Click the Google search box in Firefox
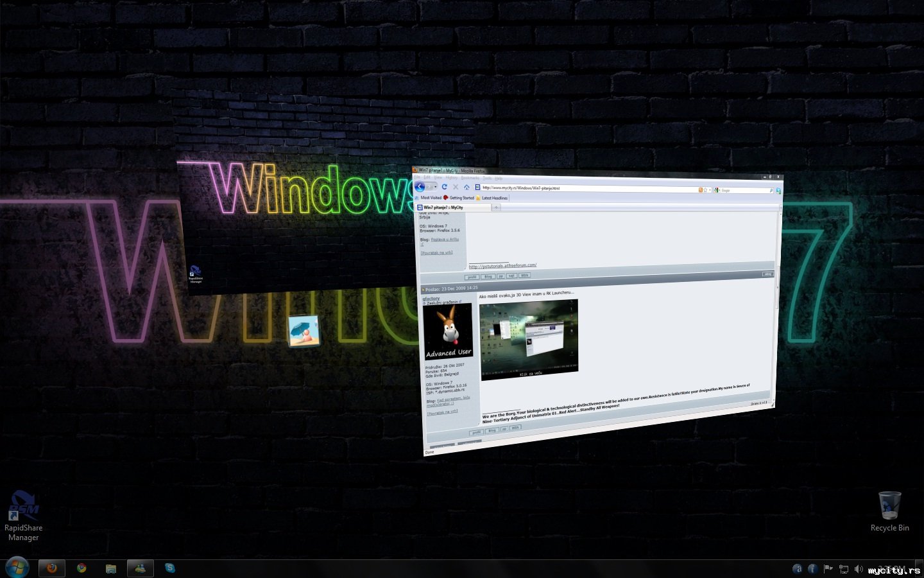Image resolution: width=924 pixels, height=578 pixels. 744,191
